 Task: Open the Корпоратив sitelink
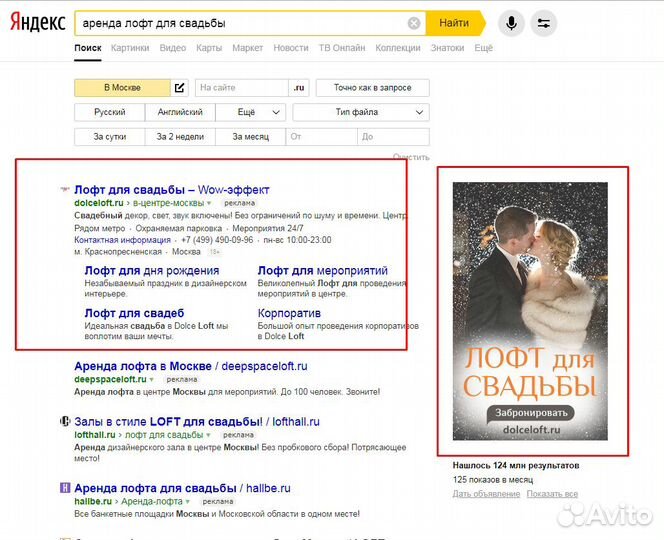coord(289,313)
